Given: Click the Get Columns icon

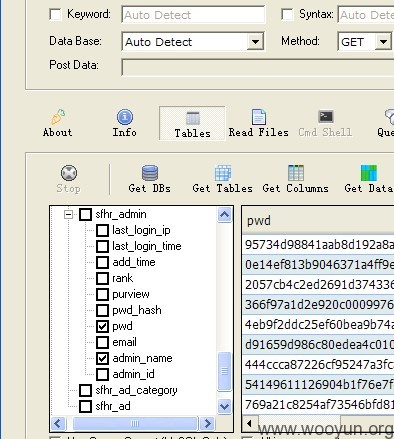Looking at the screenshot, I should pyautogui.click(x=296, y=173).
